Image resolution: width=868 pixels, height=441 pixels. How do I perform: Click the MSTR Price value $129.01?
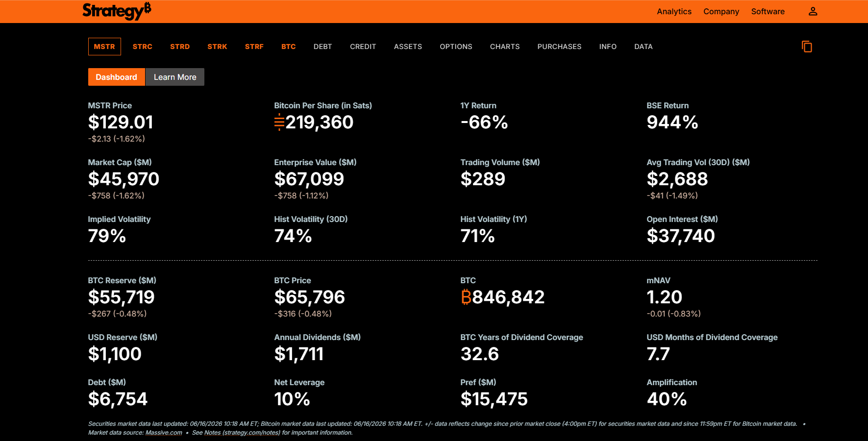click(121, 122)
